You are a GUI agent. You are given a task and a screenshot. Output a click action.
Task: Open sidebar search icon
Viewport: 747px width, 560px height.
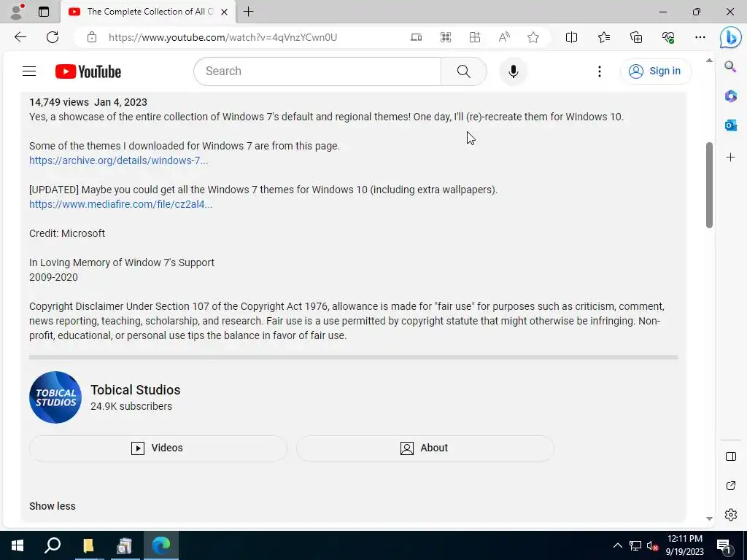(x=730, y=66)
